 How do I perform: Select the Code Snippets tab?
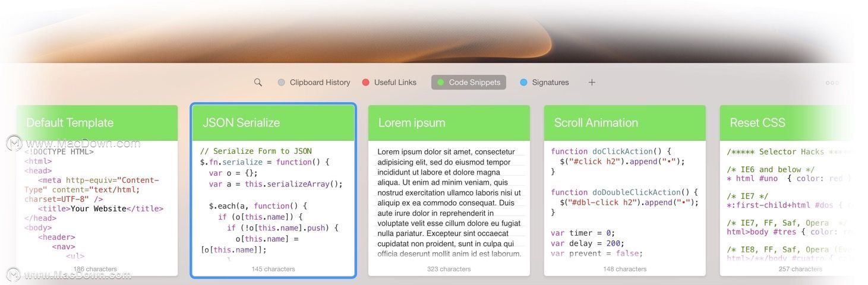(469, 83)
